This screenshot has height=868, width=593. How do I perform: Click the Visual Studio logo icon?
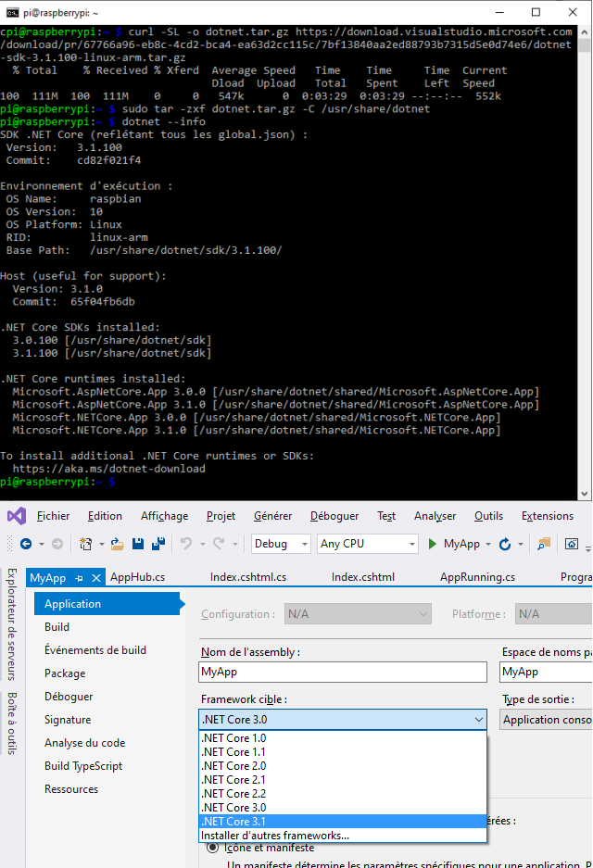pyautogui.click(x=17, y=516)
